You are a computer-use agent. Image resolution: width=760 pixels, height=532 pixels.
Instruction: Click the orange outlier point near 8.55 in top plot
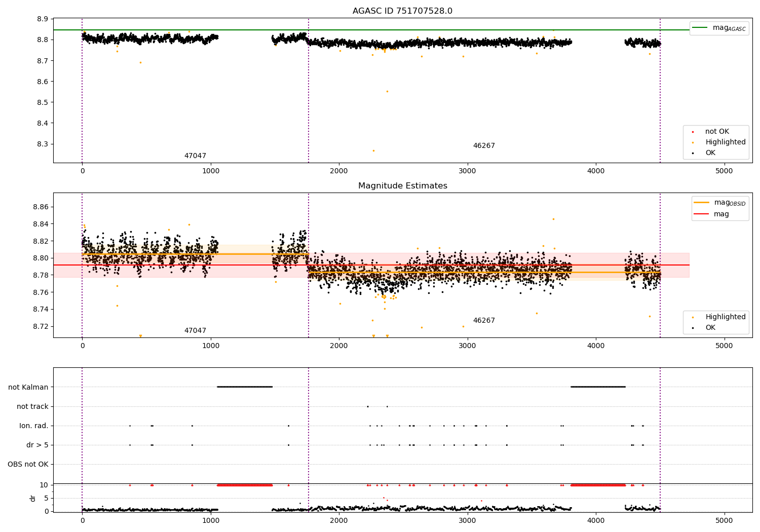(387, 91)
